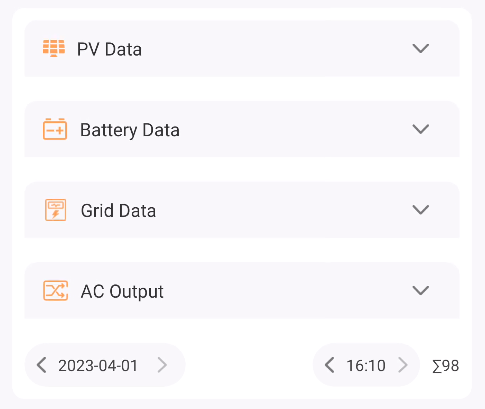The height and width of the screenshot is (409, 485).
Task: Click the AC Output crossed-arrows icon
Action: click(x=56, y=291)
